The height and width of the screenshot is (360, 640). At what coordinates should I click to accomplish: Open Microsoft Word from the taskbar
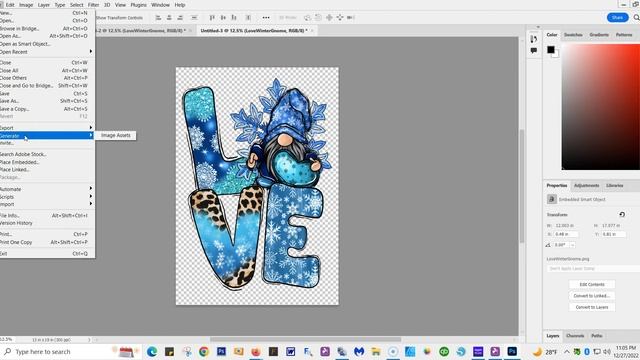click(x=290, y=351)
